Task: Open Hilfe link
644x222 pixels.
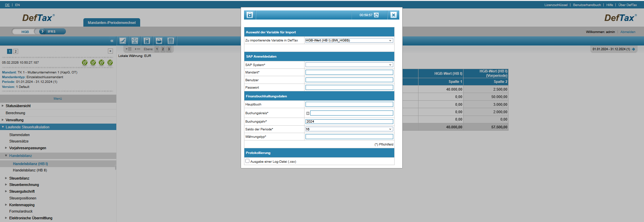Action: 610,5
